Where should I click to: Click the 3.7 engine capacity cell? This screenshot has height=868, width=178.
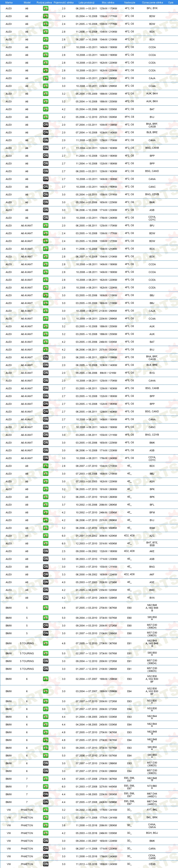click(64, 504)
